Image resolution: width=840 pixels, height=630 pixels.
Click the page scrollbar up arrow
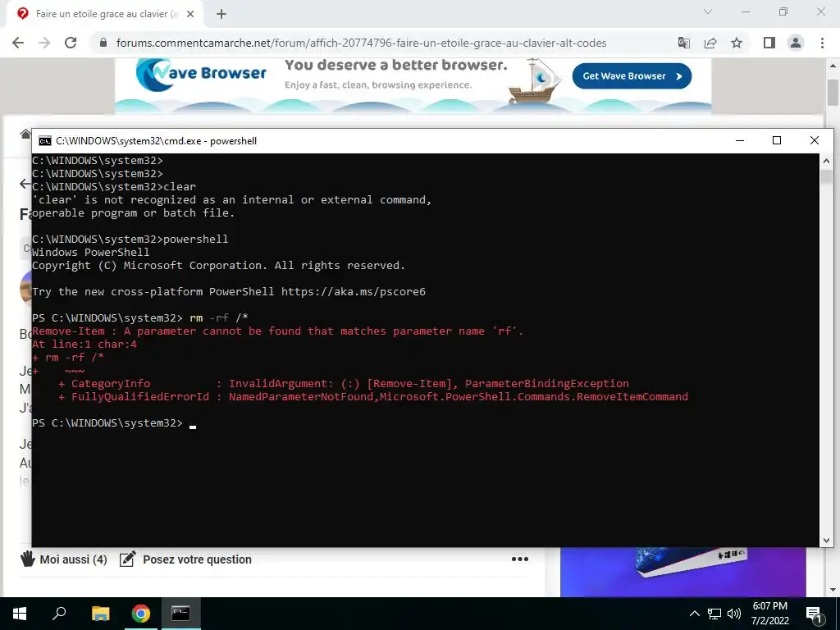833,66
